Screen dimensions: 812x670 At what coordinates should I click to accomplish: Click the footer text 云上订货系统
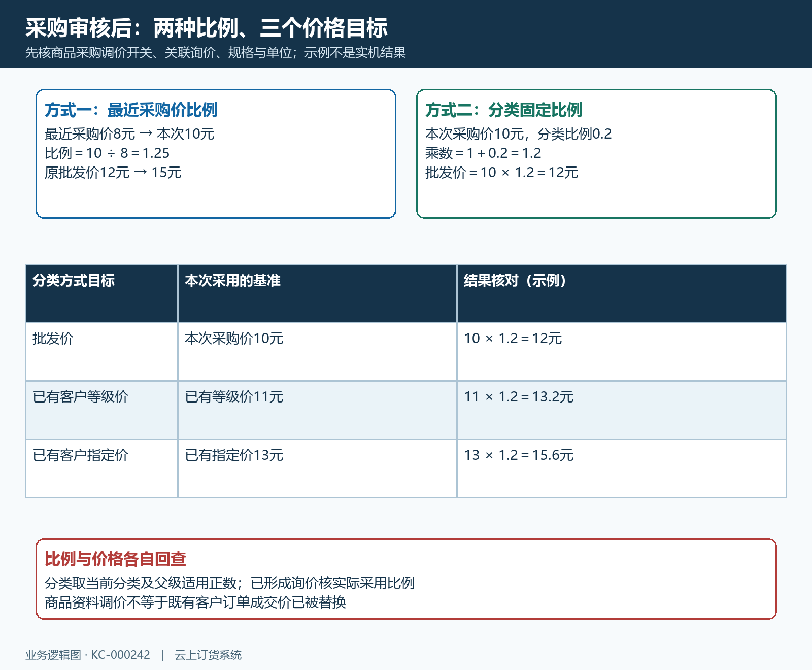(x=208, y=655)
